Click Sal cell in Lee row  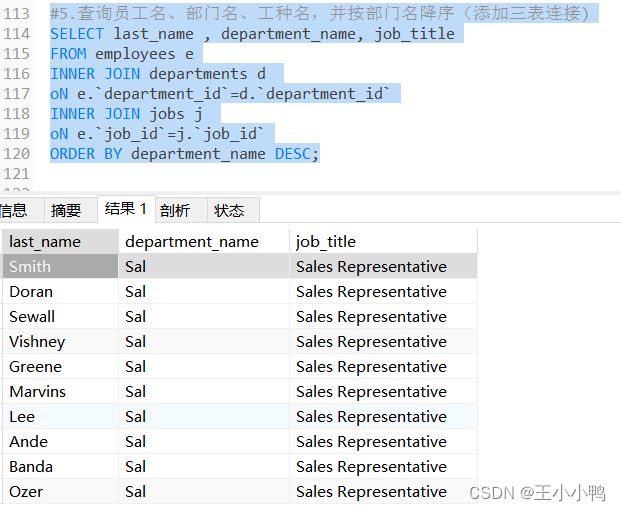[204, 416]
